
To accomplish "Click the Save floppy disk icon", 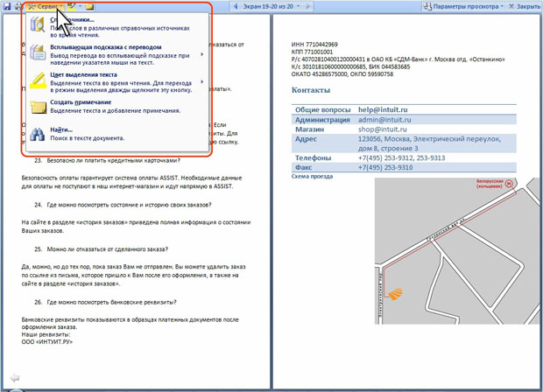I will click(7, 6).
